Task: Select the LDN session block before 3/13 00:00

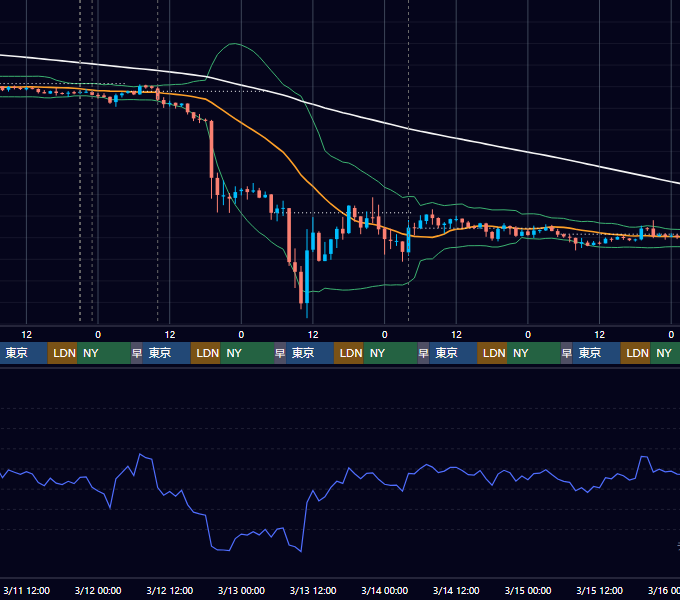Action: pyautogui.click(x=206, y=353)
